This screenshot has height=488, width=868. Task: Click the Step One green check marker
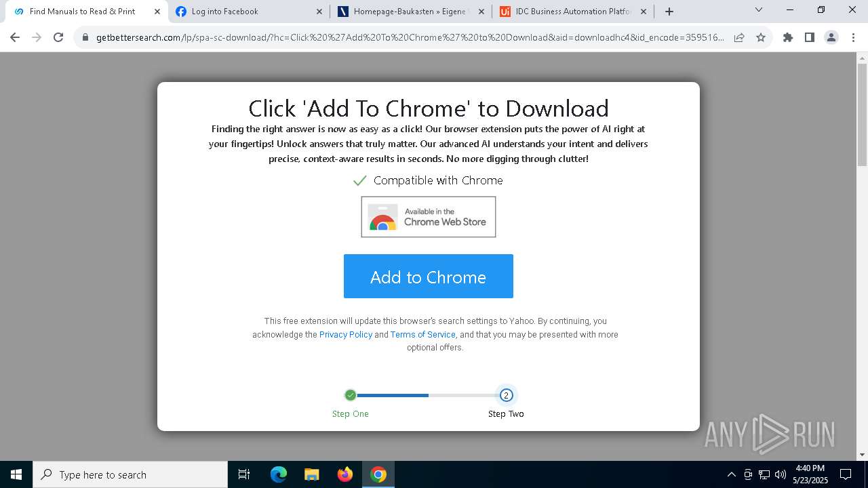click(350, 395)
